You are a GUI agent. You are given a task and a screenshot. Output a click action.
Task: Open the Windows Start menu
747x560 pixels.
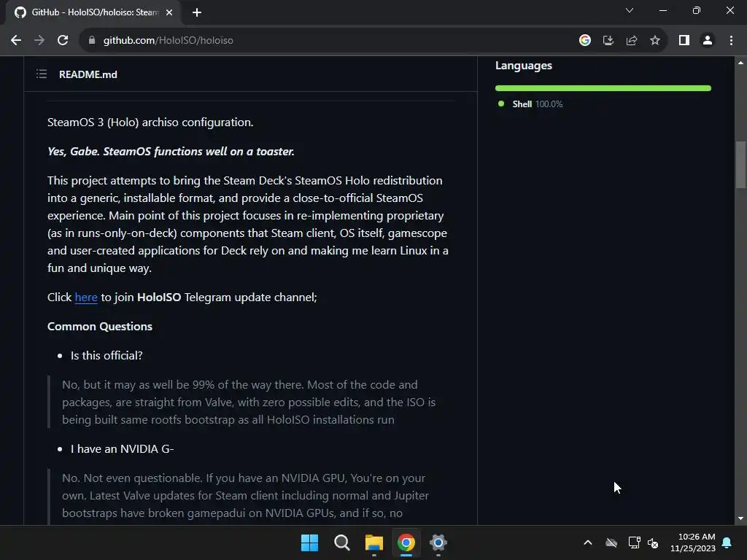tap(309, 542)
